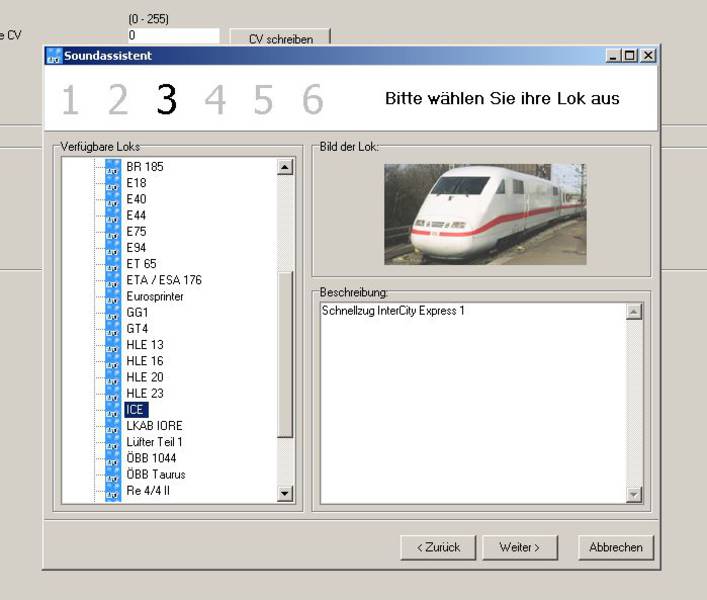Maximize the Soundassistent window

click(630, 56)
